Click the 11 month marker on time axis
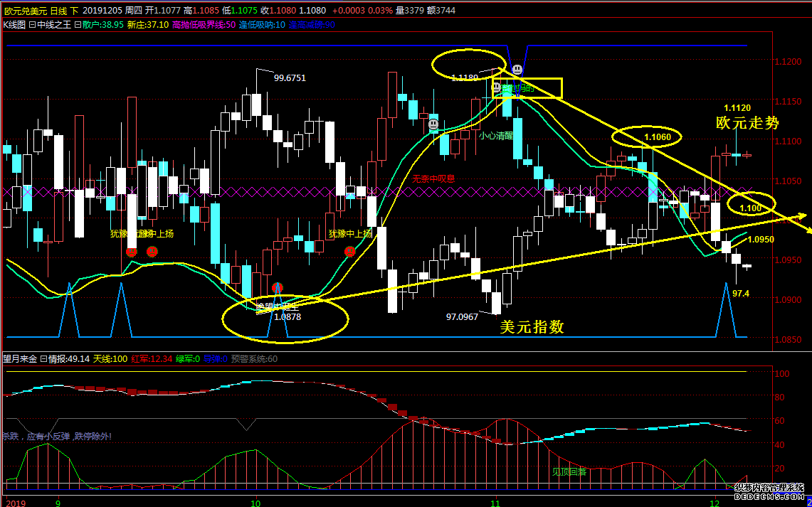This screenshot has height=507, width=812. tap(495, 502)
